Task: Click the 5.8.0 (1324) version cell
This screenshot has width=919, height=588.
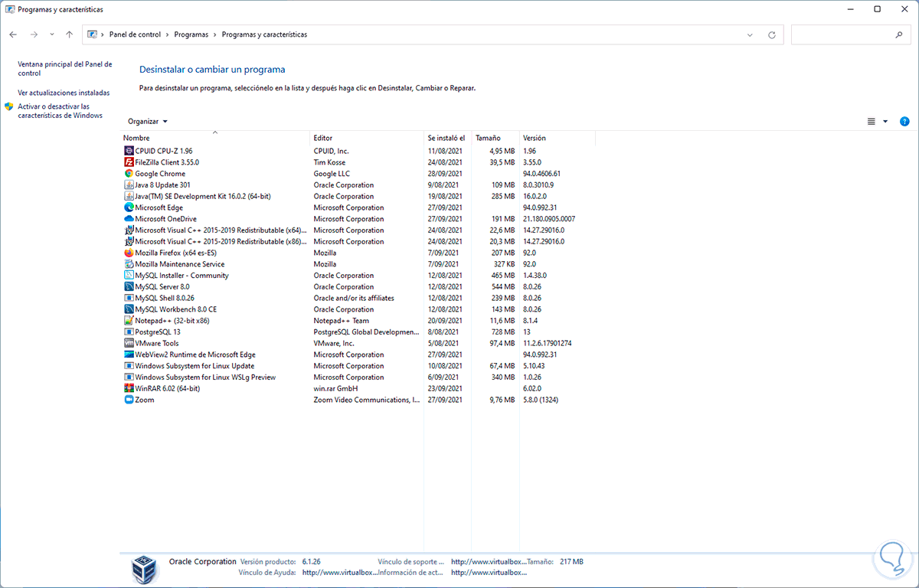Action: tap(541, 400)
